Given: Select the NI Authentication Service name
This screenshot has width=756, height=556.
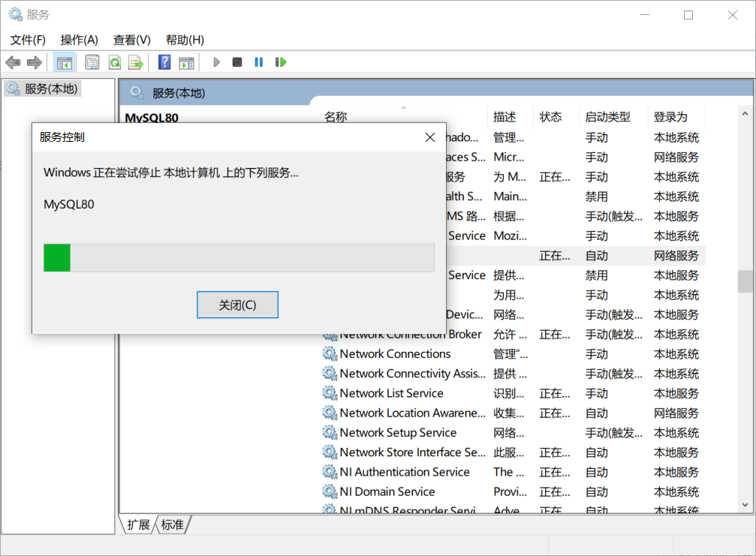Looking at the screenshot, I should [405, 472].
